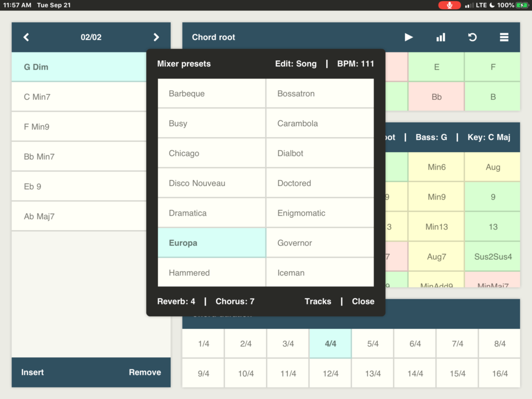Open the hamburger menu icon
Screen dimensions: 532x399
click(x=504, y=37)
